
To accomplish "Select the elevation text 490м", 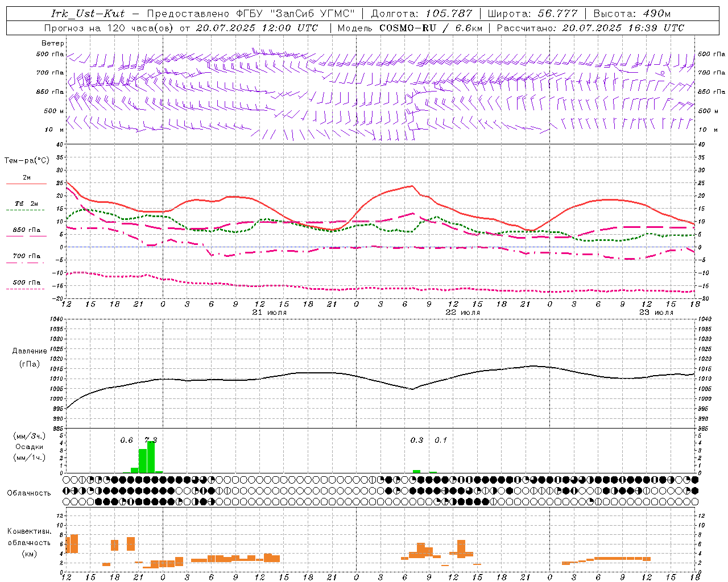I will tap(657, 14).
